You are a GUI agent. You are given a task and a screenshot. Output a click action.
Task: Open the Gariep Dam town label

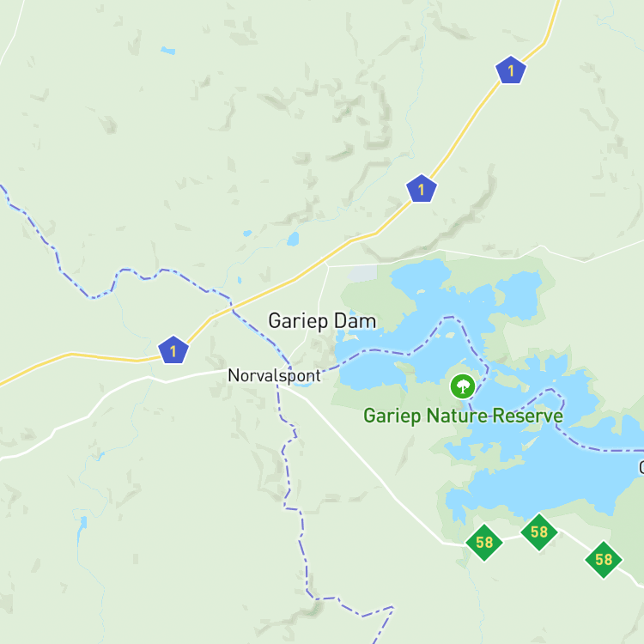click(x=322, y=322)
